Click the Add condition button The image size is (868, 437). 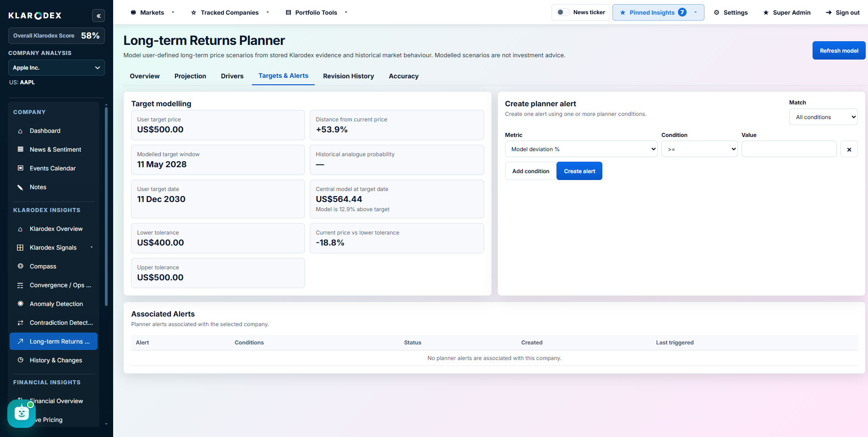point(530,171)
